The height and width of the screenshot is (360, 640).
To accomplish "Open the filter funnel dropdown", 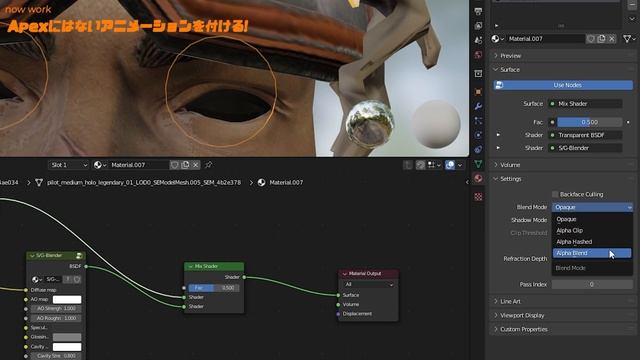I will pyautogui.click(x=629, y=39).
